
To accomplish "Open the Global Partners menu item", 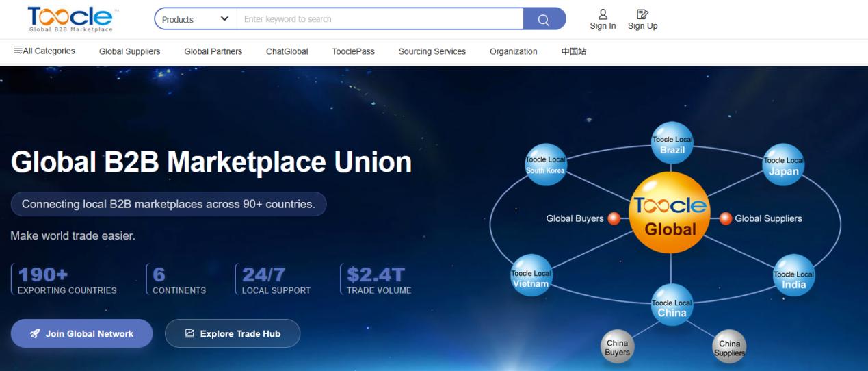I will 213,51.
